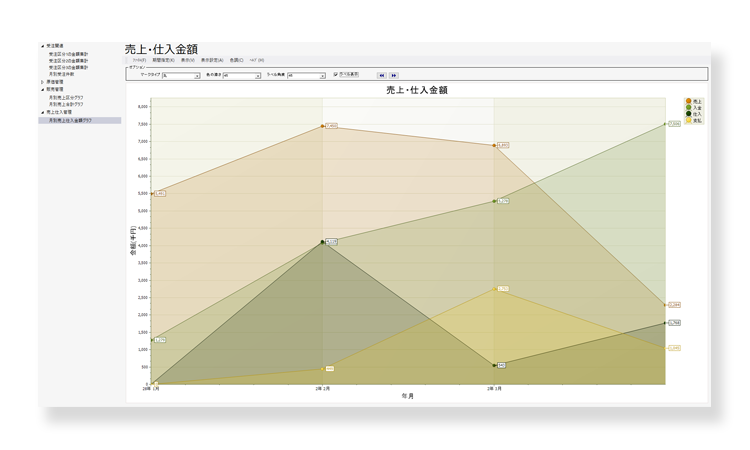The height and width of the screenshot is (450, 750).
Task: Click the orange 売上 legend marker
Action: (x=688, y=101)
